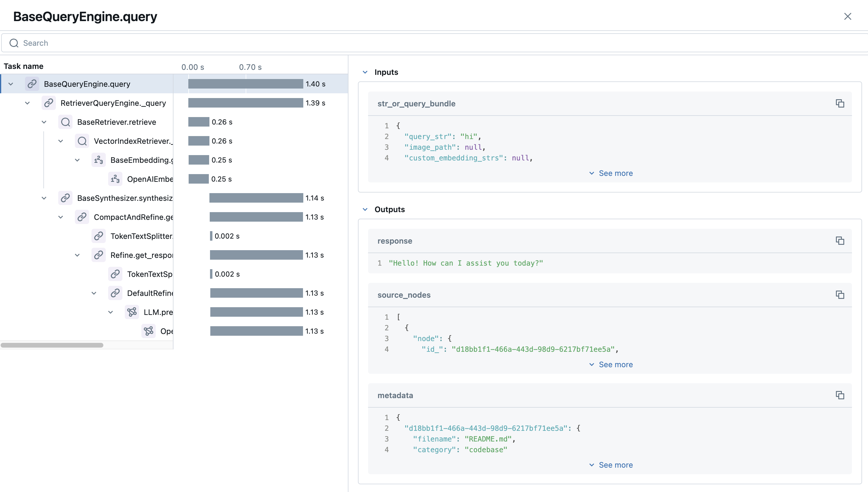Copy the source_nodes output
This screenshot has height=492, width=868.
coord(840,295)
